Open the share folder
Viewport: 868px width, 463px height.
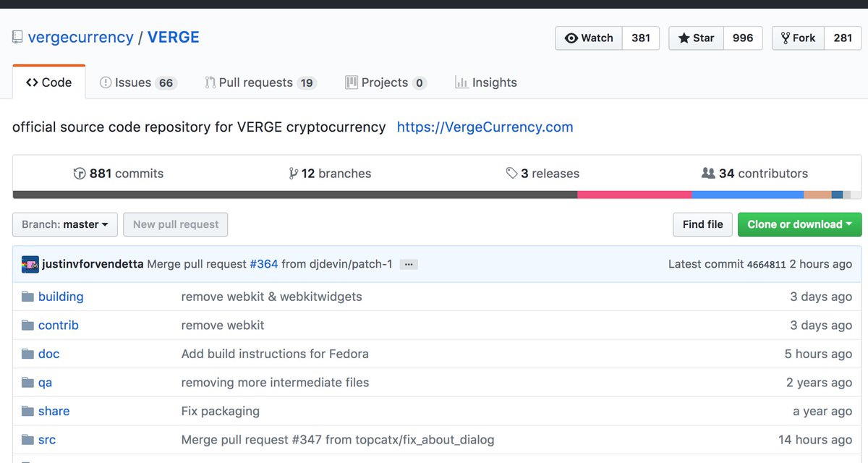tap(54, 411)
